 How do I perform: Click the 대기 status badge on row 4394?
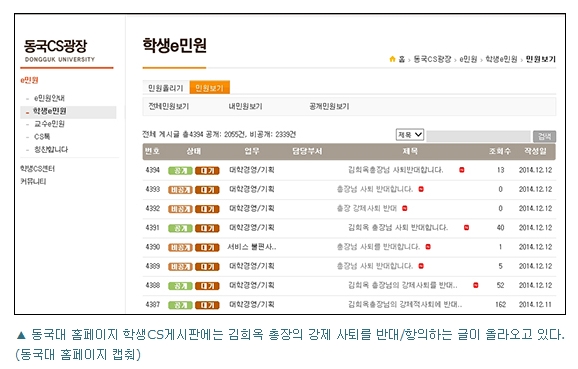click(x=207, y=171)
